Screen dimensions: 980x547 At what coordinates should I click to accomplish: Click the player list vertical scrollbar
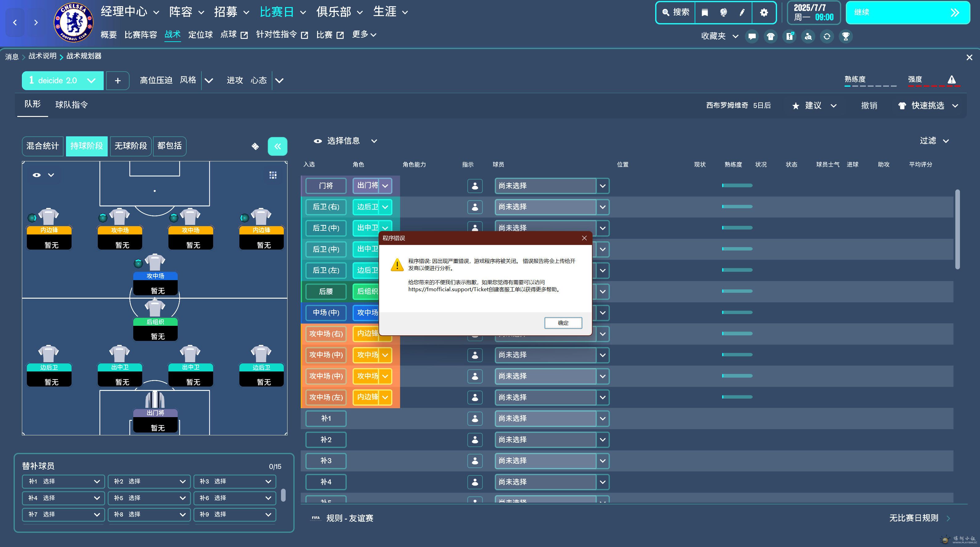pyautogui.click(x=957, y=229)
